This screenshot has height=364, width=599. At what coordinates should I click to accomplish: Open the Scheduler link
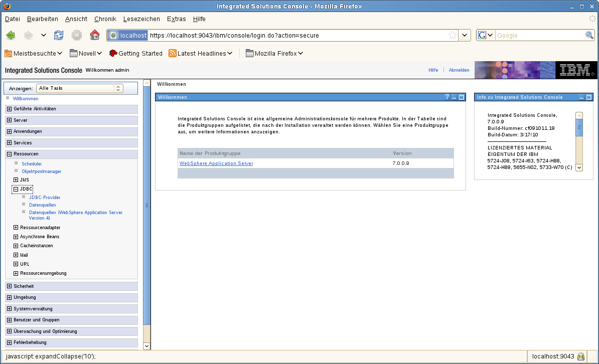click(32, 164)
